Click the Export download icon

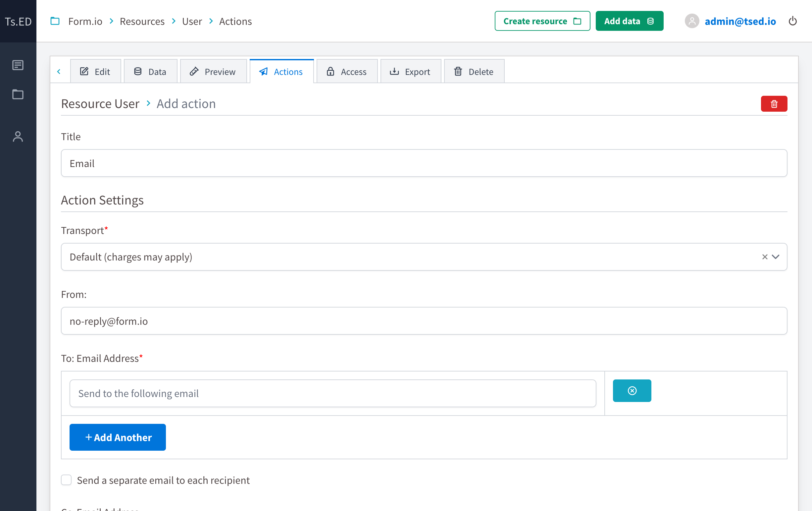pos(395,71)
